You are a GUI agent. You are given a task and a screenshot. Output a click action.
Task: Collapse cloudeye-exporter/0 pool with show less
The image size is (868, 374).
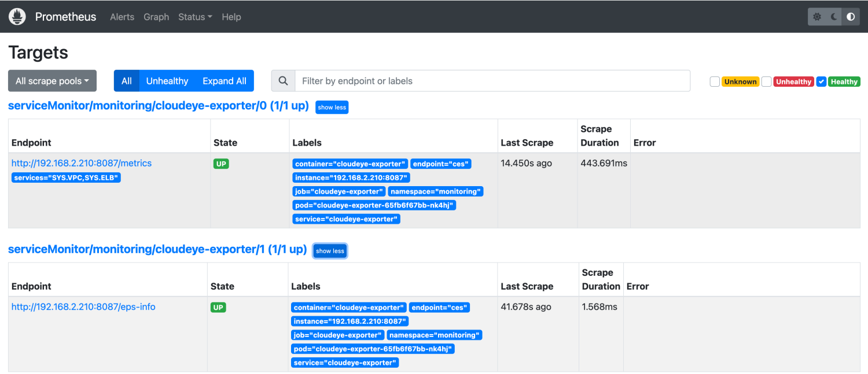click(332, 108)
